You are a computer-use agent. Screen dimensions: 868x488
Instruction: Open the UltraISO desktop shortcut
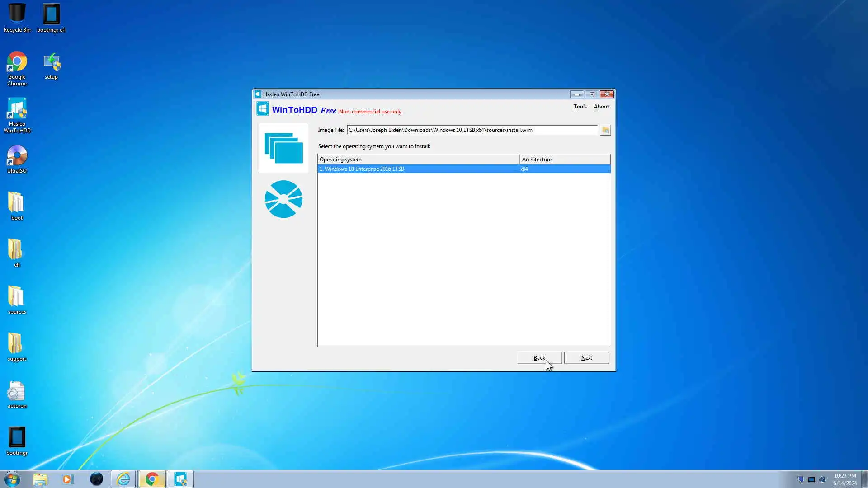point(17,156)
